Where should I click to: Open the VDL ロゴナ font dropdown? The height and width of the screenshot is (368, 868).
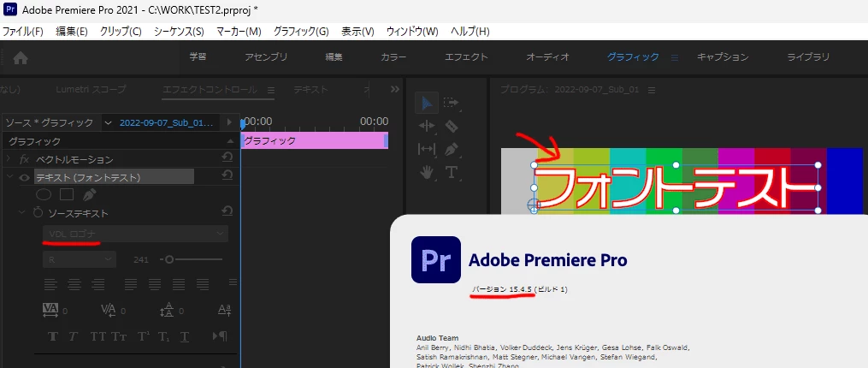point(136,234)
